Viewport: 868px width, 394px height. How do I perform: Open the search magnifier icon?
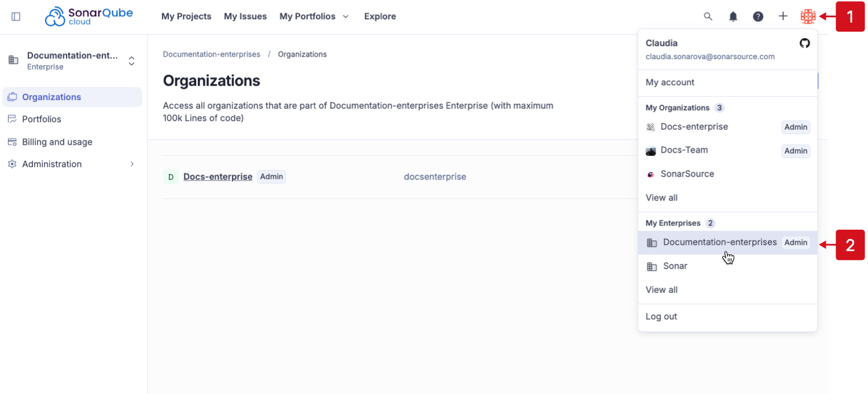708,16
